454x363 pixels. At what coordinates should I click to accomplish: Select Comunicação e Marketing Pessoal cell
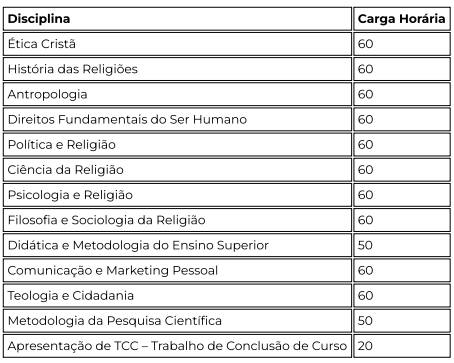[x=177, y=271]
